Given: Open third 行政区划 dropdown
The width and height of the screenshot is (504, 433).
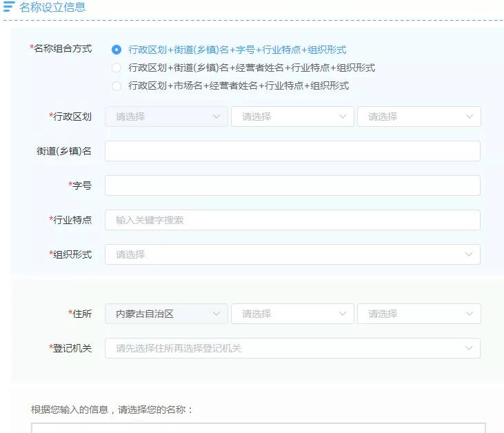Looking at the screenshot, I should tap(419, 117).
